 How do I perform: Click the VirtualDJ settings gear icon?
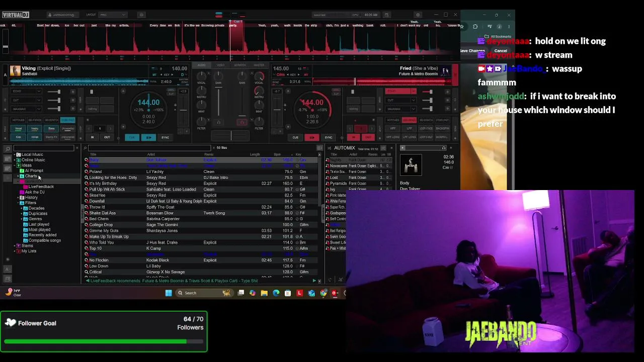(x=418, y=15)
